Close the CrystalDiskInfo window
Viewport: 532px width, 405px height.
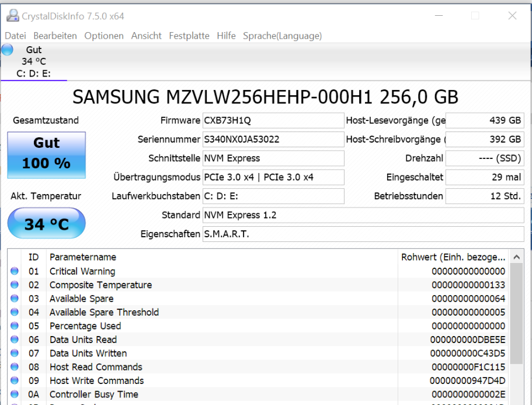(x=512, y=16)
